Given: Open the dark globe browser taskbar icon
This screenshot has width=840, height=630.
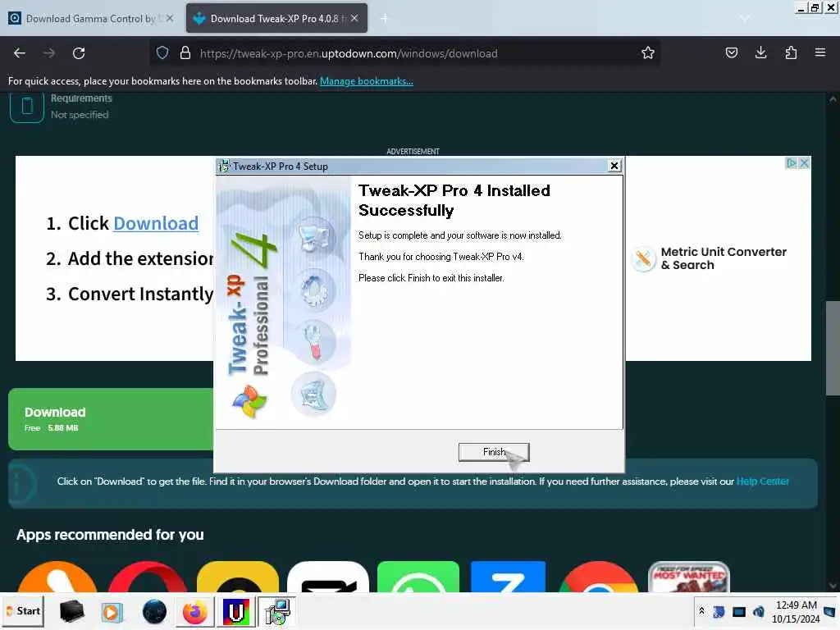Looking at the screenshot, I should (154, 611).
